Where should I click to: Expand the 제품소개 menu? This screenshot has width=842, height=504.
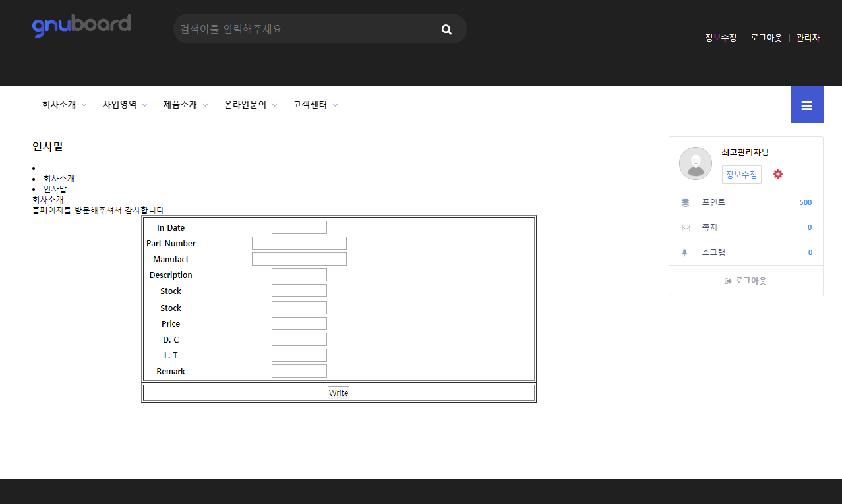pyautogui.click(x=185, y=105)
